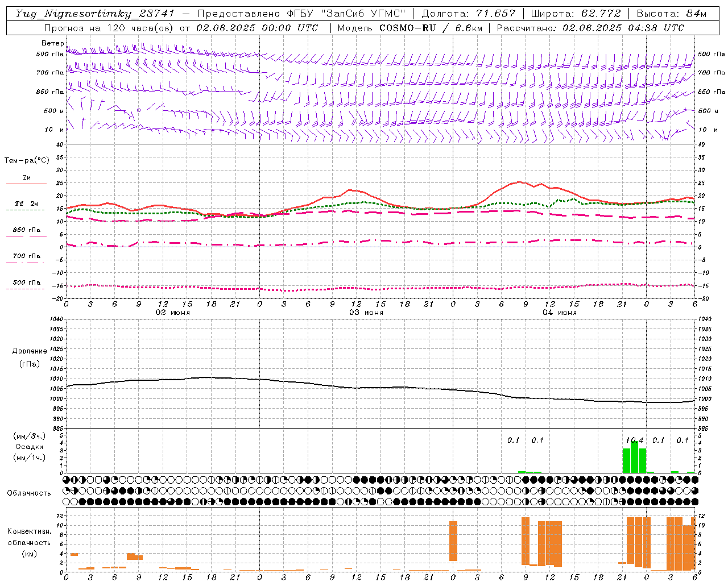Image resolution: width=728 pixels, height=582 pixels.
Task: Click the Модель COSMO-RU / 6.6км label
Action: [410, 28]
